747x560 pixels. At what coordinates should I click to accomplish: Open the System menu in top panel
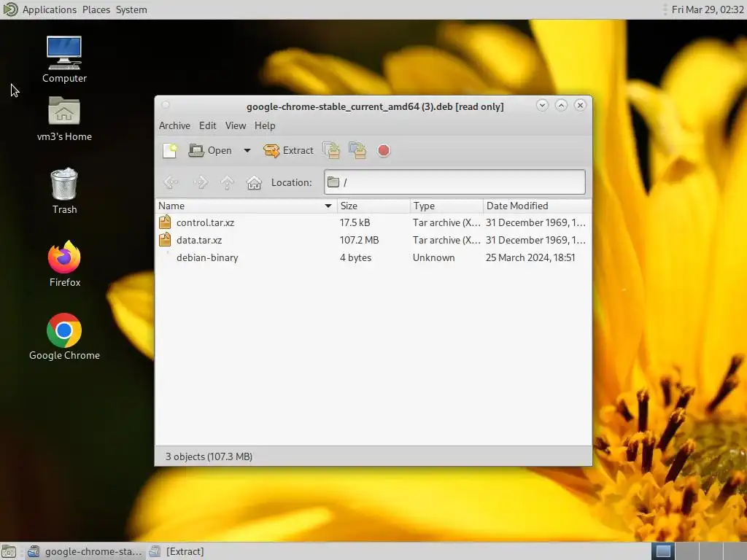point(131,9)
